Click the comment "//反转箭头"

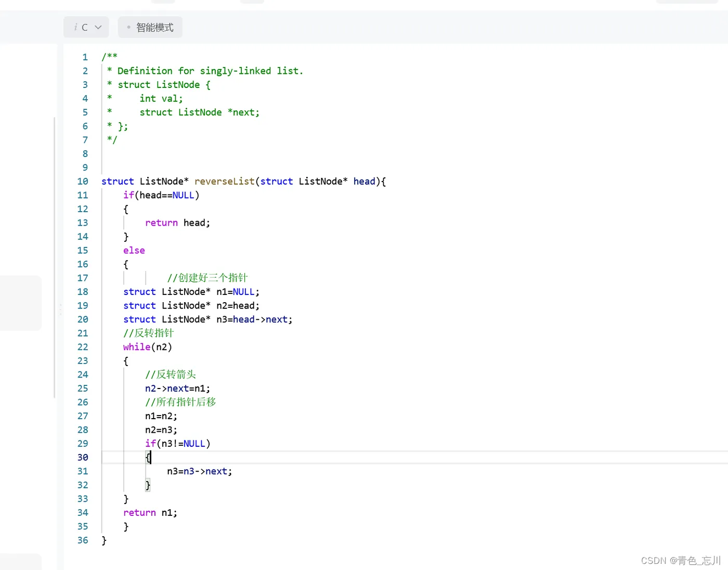(171, 374)
